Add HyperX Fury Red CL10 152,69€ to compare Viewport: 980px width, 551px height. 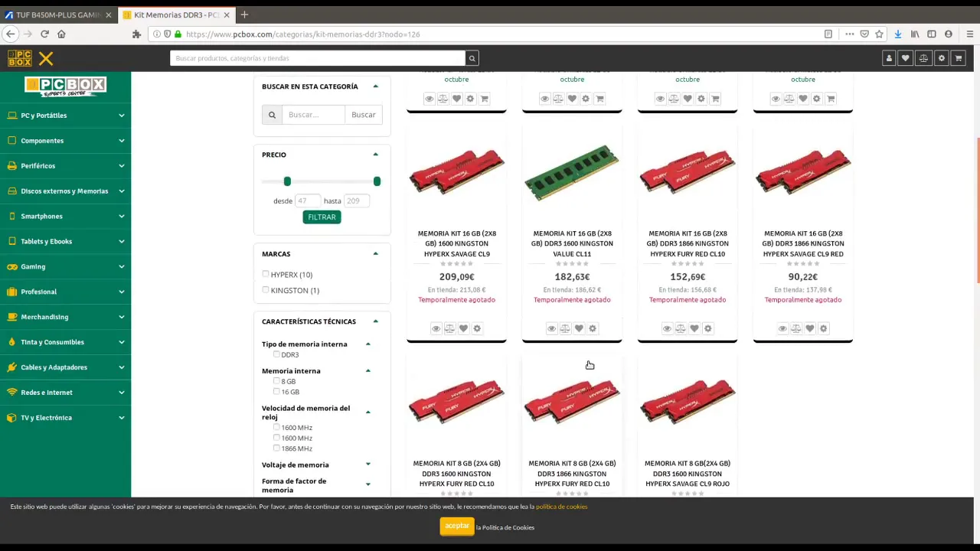pos(681,328)
